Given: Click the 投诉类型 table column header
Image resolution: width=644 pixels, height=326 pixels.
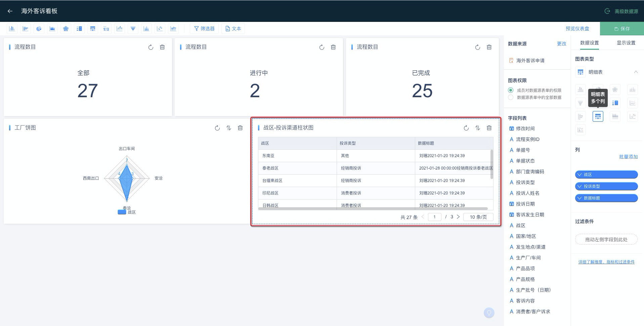Looking at the screenshot, I should click(376, 143).
